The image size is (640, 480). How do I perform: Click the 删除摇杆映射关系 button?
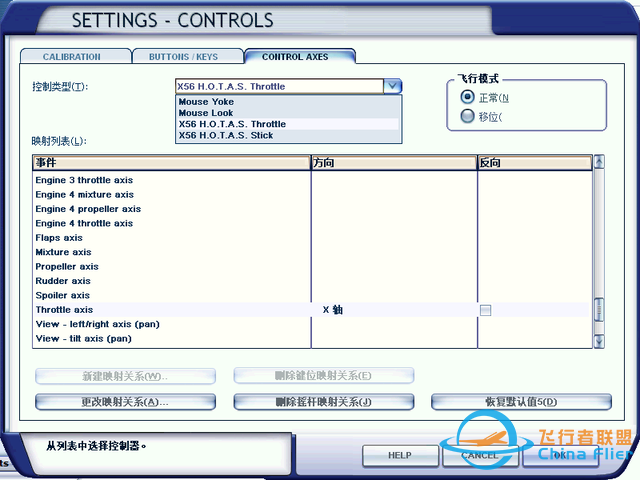click(x=323, y=402)
